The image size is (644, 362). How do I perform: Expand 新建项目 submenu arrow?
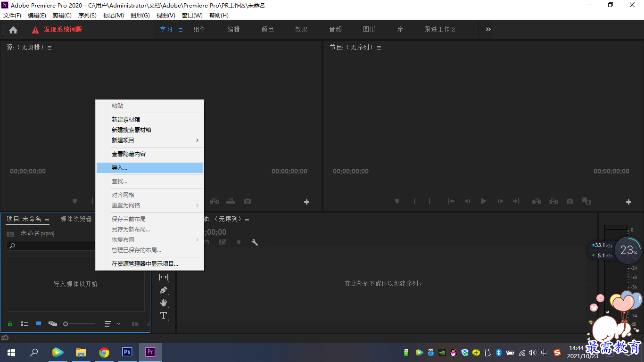[198, 140]
